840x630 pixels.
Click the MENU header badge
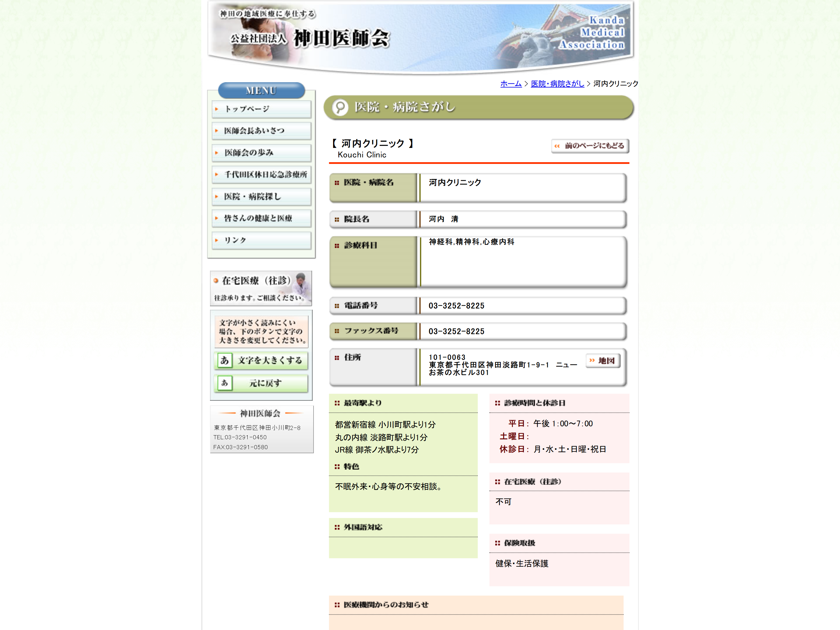[261, 90]
